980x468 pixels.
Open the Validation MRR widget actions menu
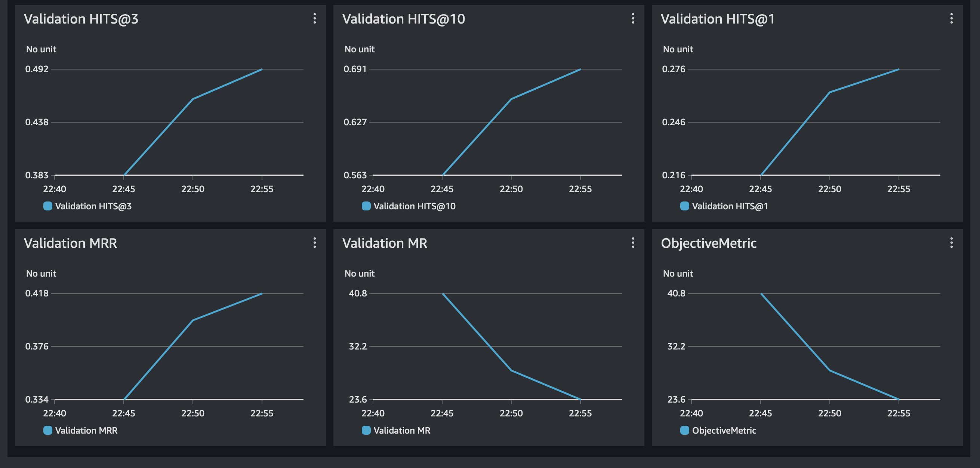point(315,243)
